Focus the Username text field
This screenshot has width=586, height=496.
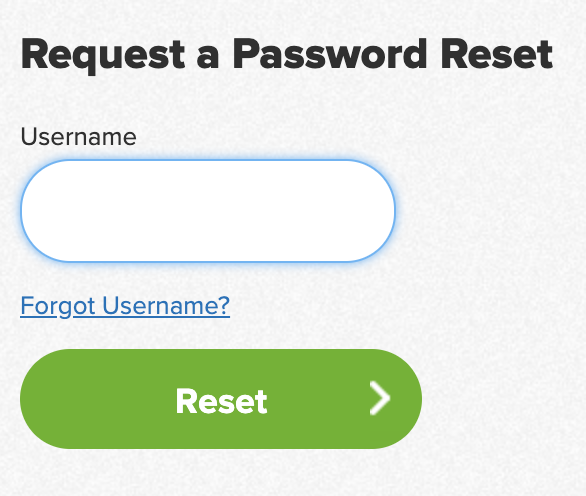click(x=208, y=211)
